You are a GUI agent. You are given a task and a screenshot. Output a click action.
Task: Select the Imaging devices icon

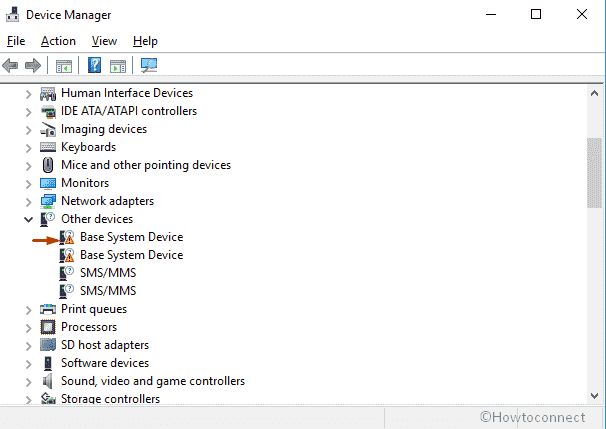[x=48, y=129]
